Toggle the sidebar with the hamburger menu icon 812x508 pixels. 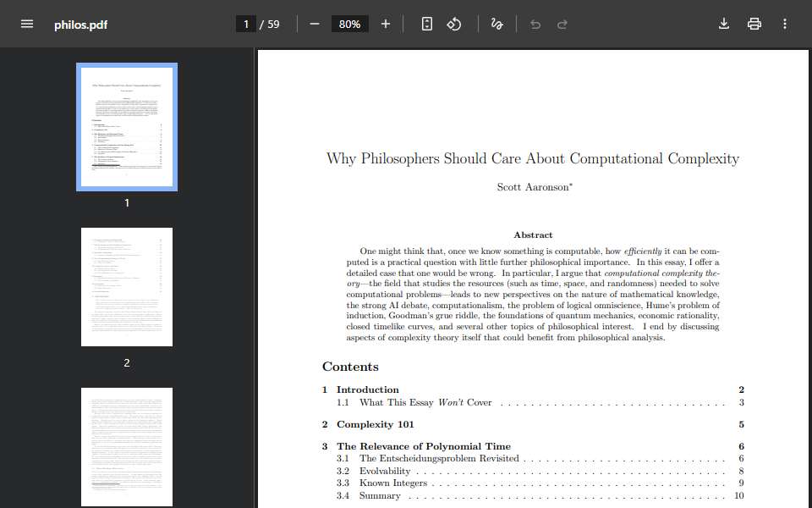(27, 24)
